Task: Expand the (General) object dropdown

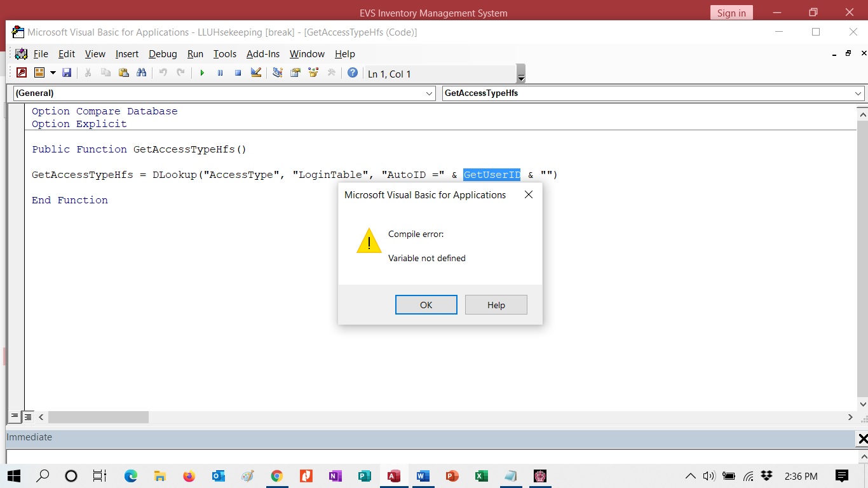Action: [x=430, y=93]
